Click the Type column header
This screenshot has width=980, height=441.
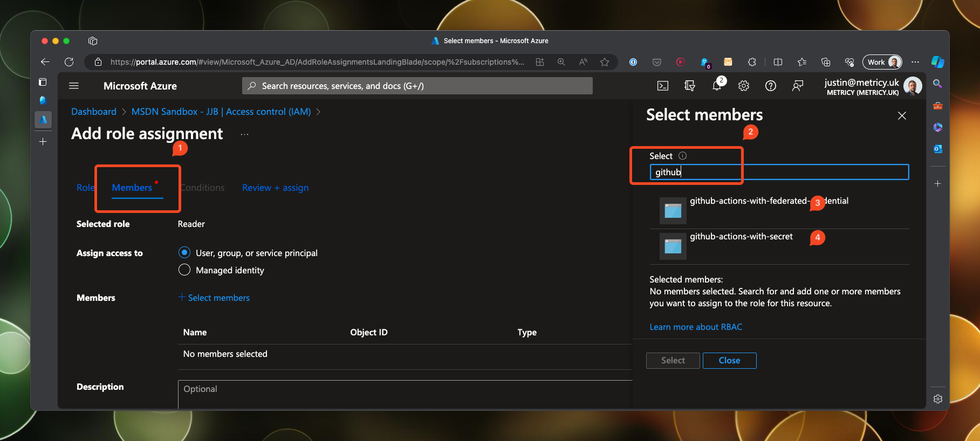pyautogui.click(x=527, y=332)
